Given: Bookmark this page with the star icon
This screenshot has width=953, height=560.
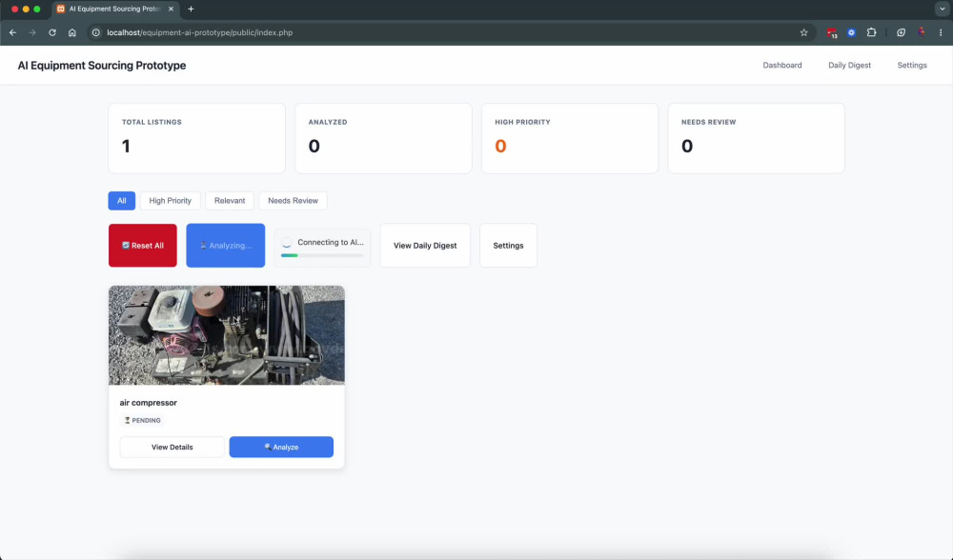Looking at the screenshot, I should click(803, 32).
